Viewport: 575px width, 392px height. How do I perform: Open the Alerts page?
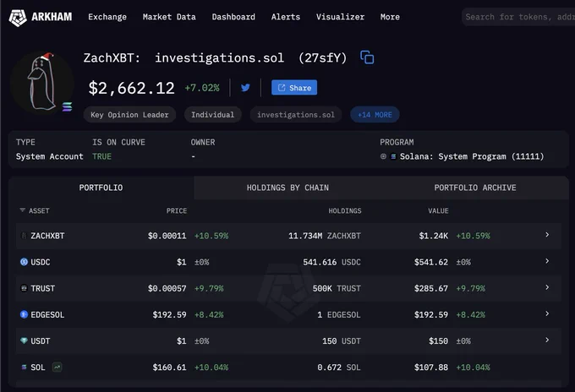(286, 17)
